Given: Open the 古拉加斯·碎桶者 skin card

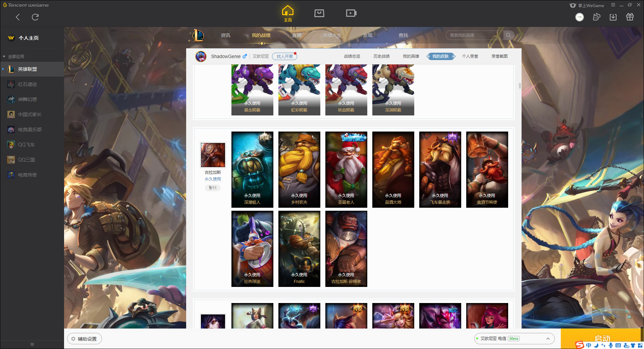Looking at the screenshot, I should tap(346, 249).
